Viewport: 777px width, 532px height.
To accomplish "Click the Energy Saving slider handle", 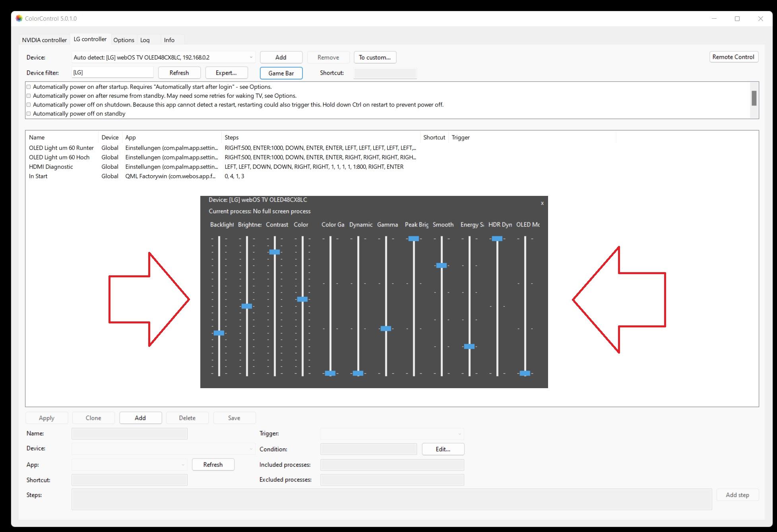I will pyautogui.click(x=469, y=346).
